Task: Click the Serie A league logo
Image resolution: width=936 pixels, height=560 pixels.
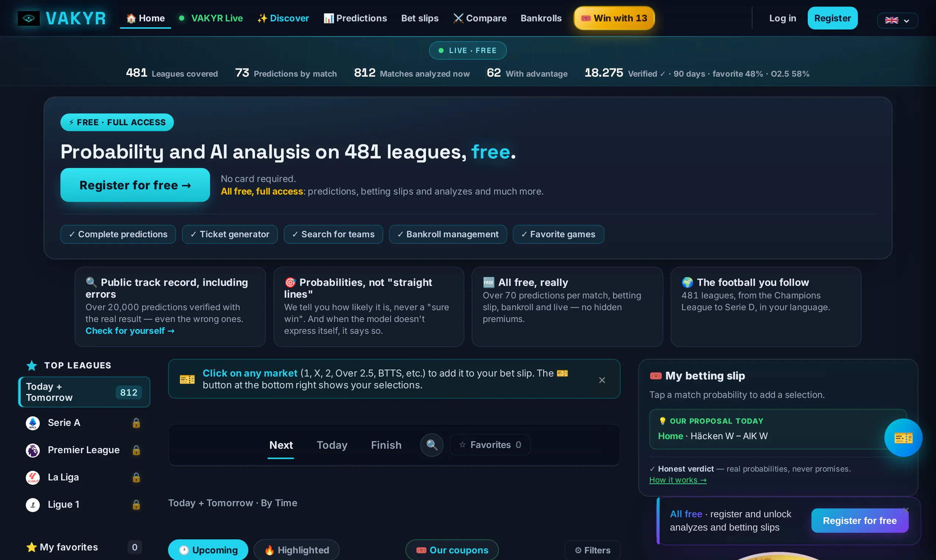Action: pyautogui.click(x=33, y=423)
